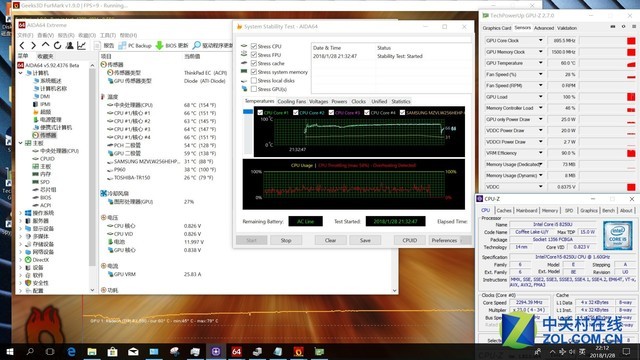Click Stop button in stability test
This screenshot has width=640, height=360.
pos(286,240)
